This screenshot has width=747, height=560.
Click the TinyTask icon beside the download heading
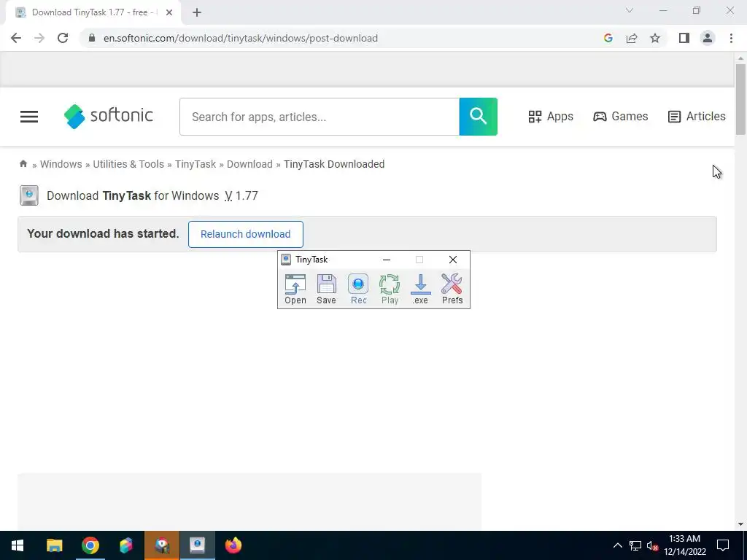[x=29, y=195]
